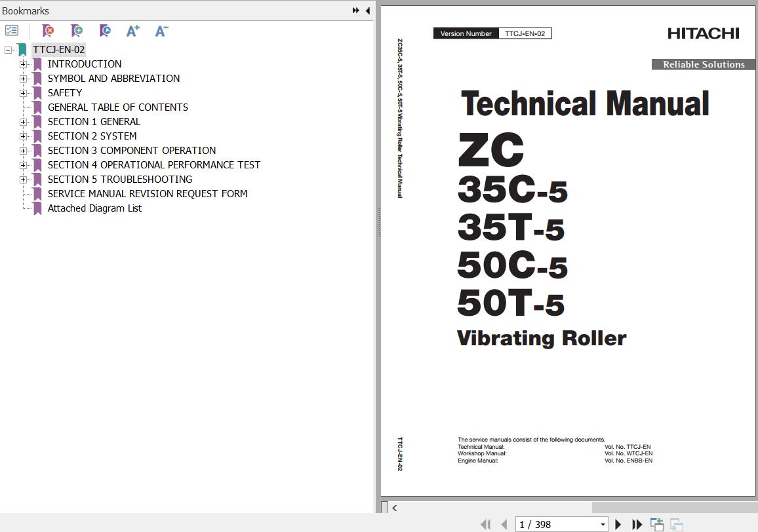The height and width of the screenshot is (532, 758).
Task: Decrease bookmark text size (A-)
Action: coord(161,31)
